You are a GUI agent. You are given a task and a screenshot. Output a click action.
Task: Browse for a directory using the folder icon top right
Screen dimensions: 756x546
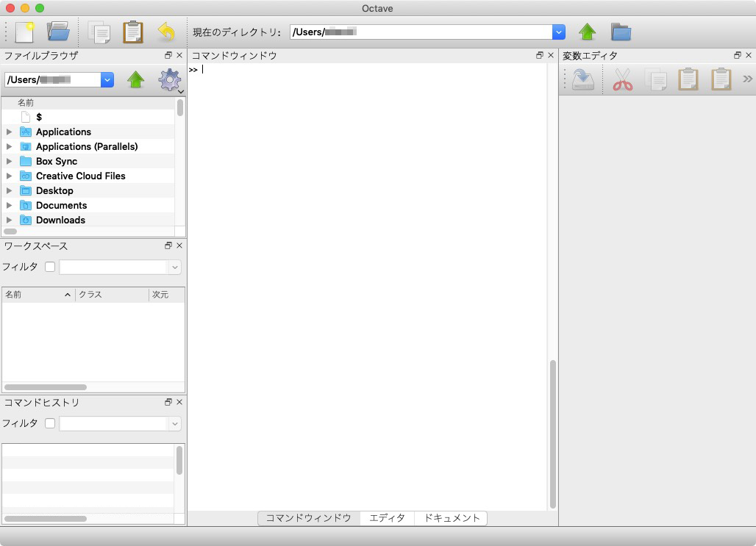click(621, 31)
